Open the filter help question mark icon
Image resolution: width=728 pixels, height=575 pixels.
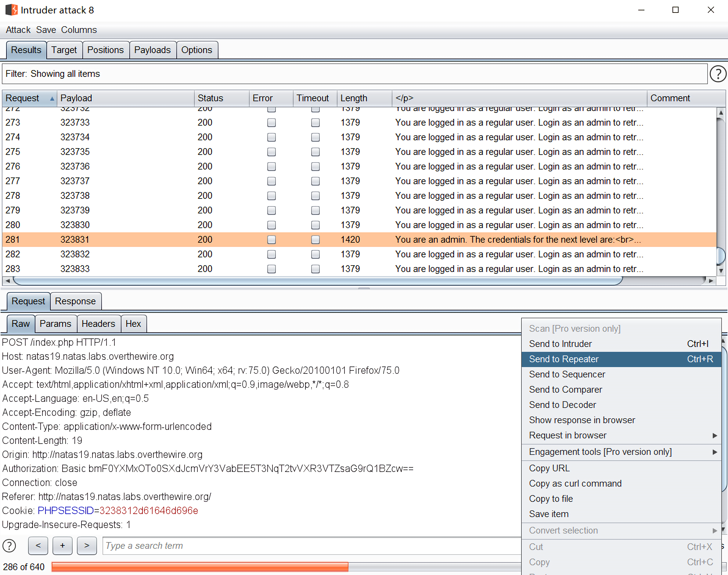pos(718,74)
